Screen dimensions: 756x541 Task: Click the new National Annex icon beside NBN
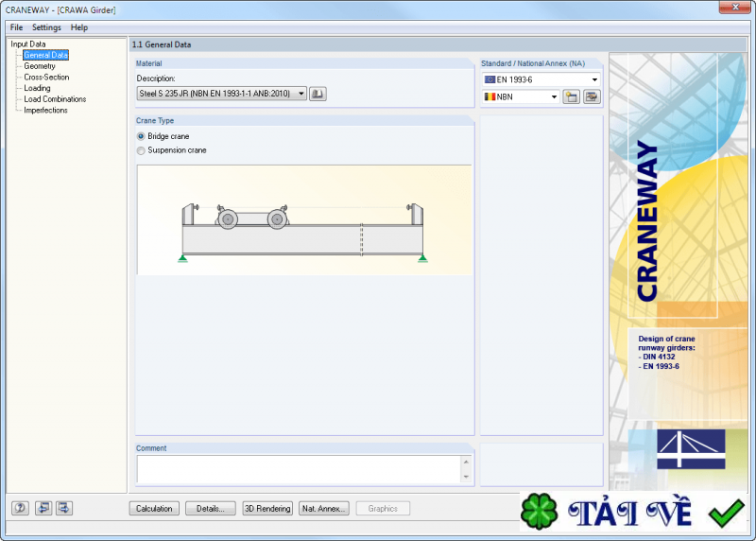click(572, 97)
